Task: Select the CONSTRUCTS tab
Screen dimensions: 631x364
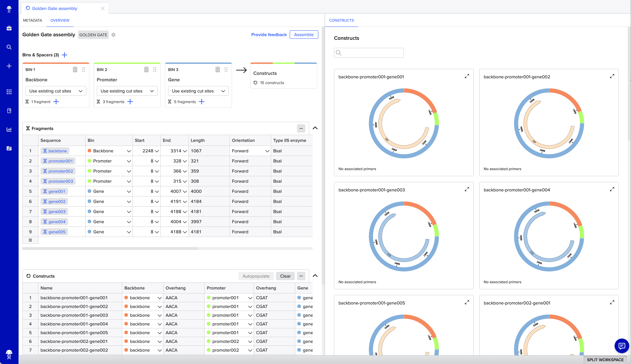Action: (x=341, y=20)
